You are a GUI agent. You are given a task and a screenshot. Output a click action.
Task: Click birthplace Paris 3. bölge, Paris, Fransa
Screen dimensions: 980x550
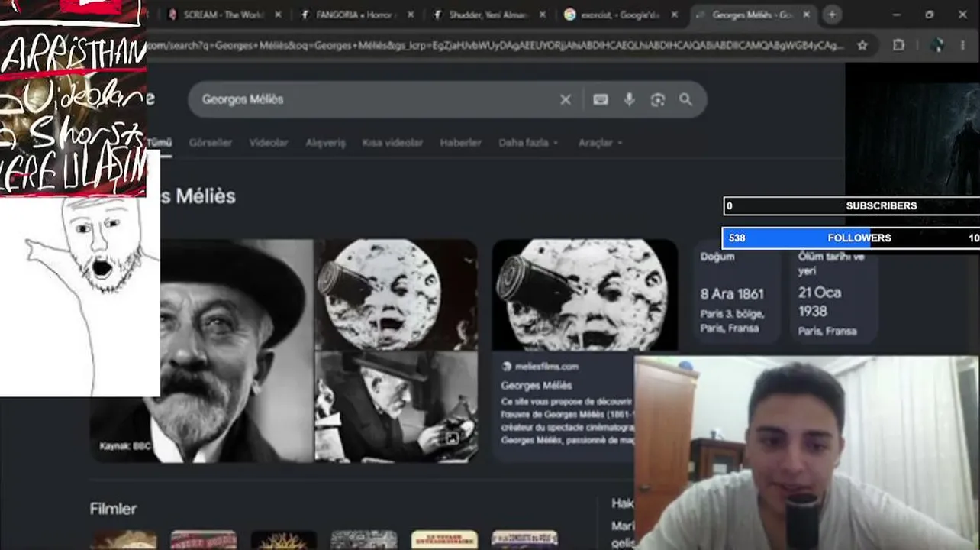coord(732,321)
